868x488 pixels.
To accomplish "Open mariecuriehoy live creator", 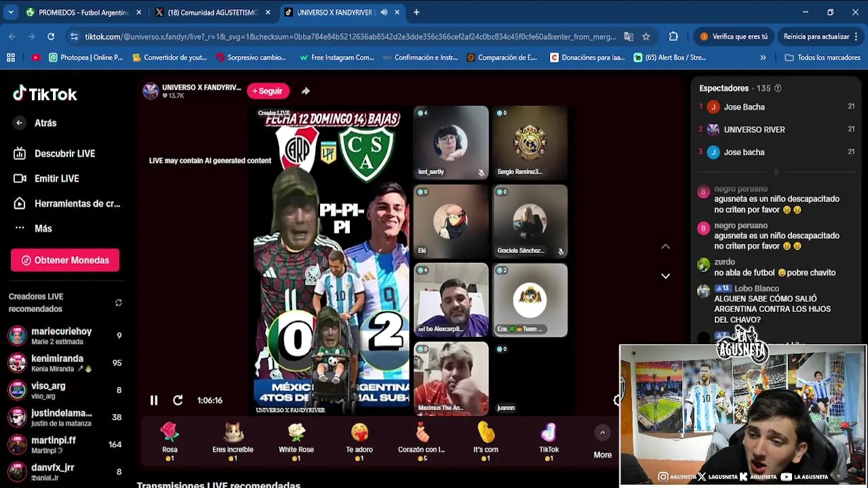I will pyautogui.click(x=64, y=336).
